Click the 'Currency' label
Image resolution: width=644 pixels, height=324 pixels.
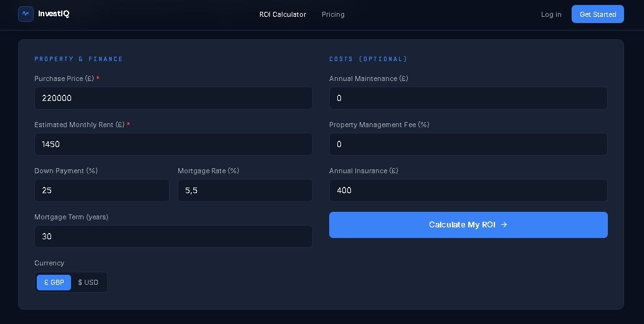click(49, 263)
